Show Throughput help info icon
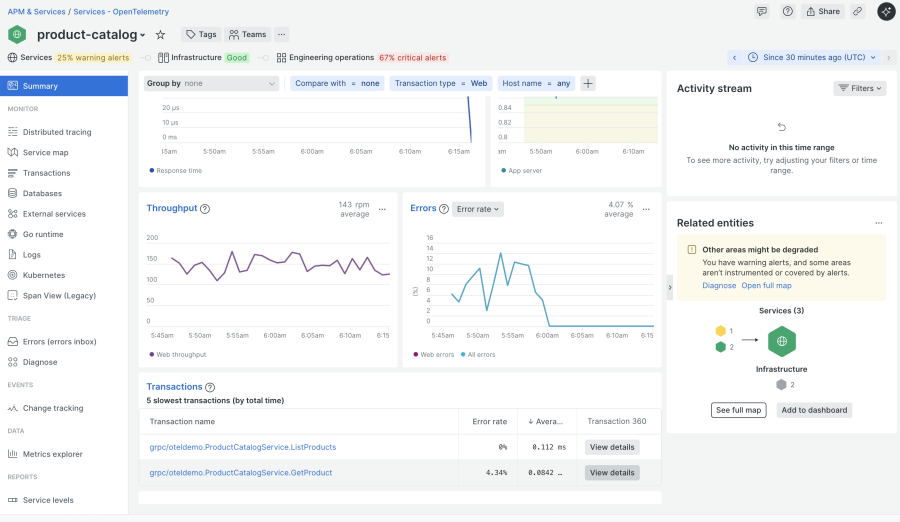The image size is (900, 522). point(205,209)
